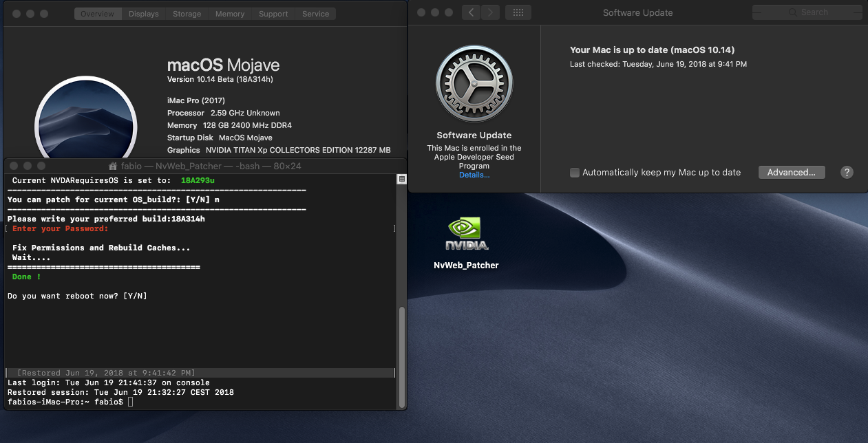
Task: Switch to the Overview tab
Action: (x=98, y=14)
